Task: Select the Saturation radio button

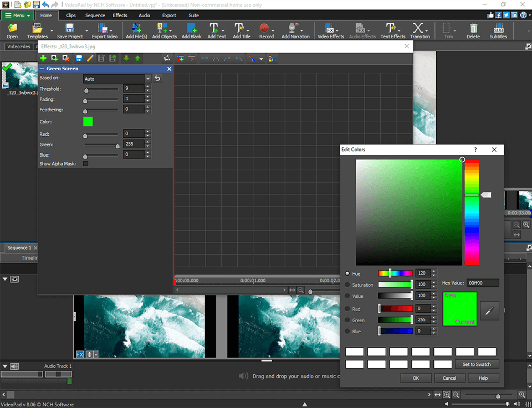Action: click(x=348, y=284)
